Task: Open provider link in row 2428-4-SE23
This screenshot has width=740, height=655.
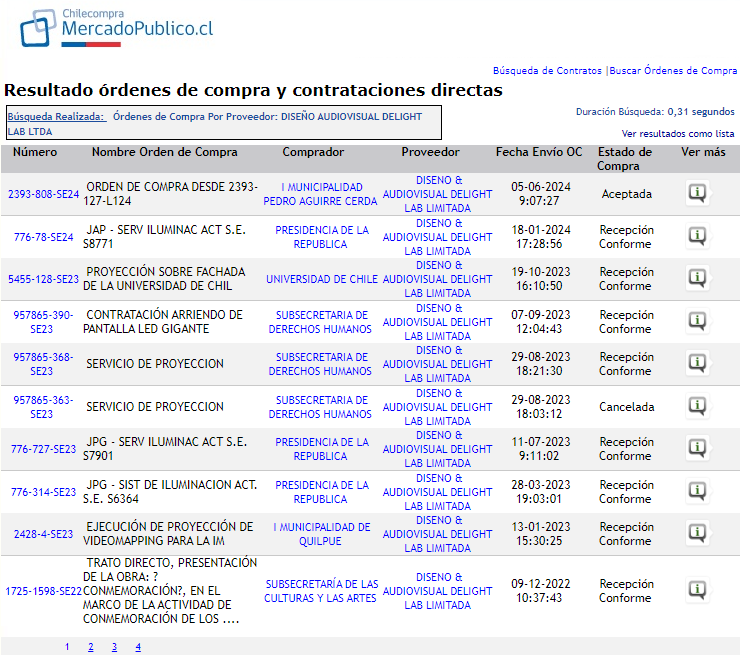Action: pos(437,534)
